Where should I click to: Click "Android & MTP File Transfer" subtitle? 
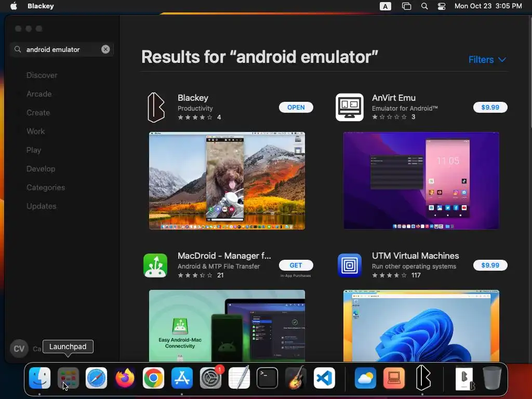(219, 267)
